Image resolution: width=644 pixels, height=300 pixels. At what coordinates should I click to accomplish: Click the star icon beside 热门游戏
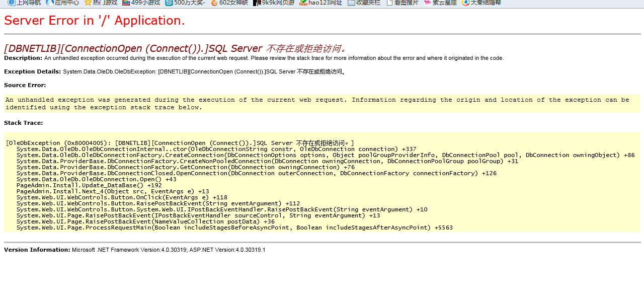(88, 3)
